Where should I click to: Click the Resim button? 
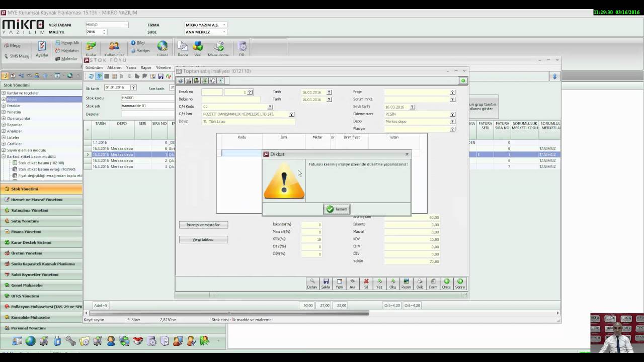(406, 284)
